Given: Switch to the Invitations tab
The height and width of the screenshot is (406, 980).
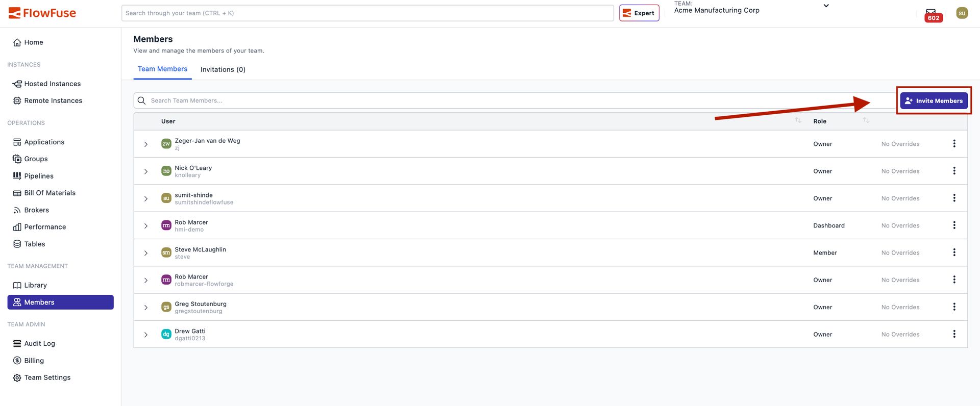Looking at the screenshot, I should (x=223, y=69).
